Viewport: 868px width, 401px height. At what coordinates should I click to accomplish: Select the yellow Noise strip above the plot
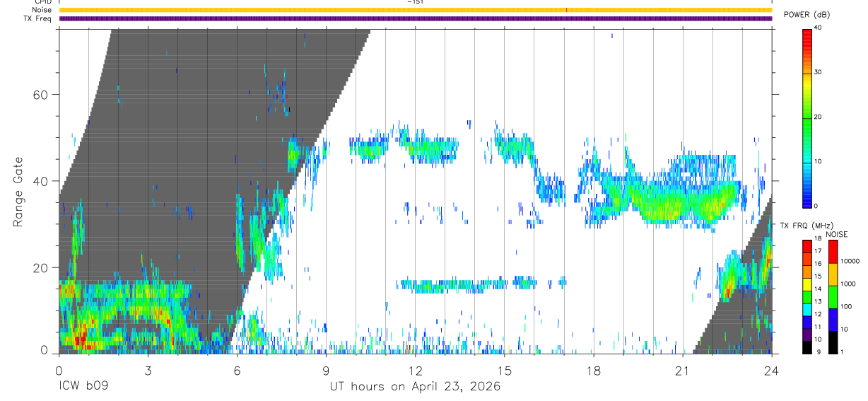(x=416, y=10)
